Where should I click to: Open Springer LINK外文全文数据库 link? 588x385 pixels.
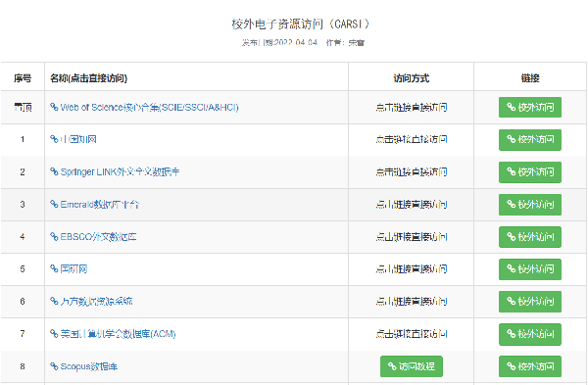coord(115,171)
